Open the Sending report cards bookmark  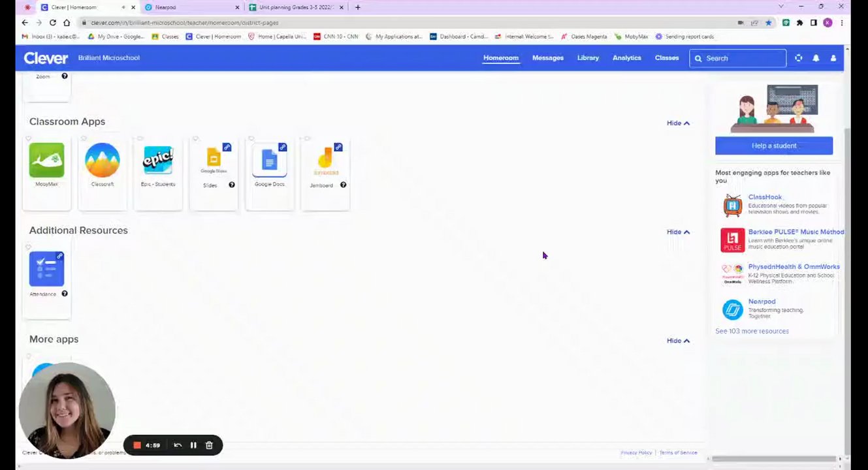click(x=684, y=37)
